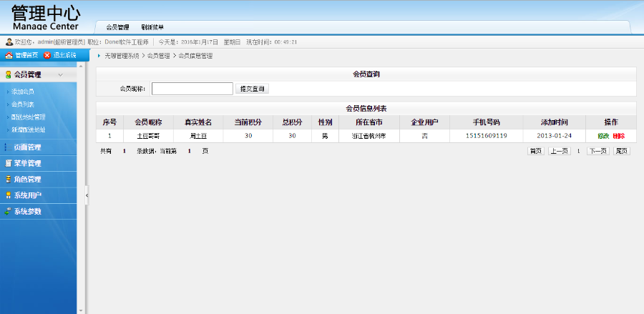Click the home icon beside 管理首页
Image resolution: width=644 pixels, height=314 pixels.
pos(9,55)
